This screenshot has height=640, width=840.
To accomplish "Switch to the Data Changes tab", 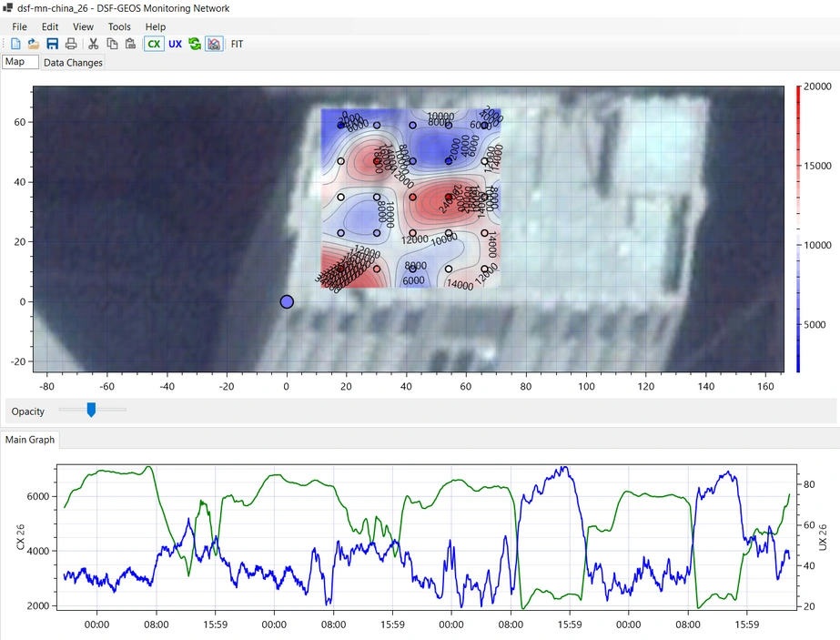I will [73, 63].
